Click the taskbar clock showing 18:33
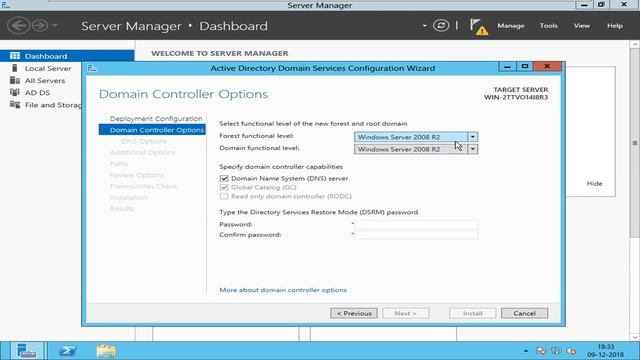 [x=605, y=351]
